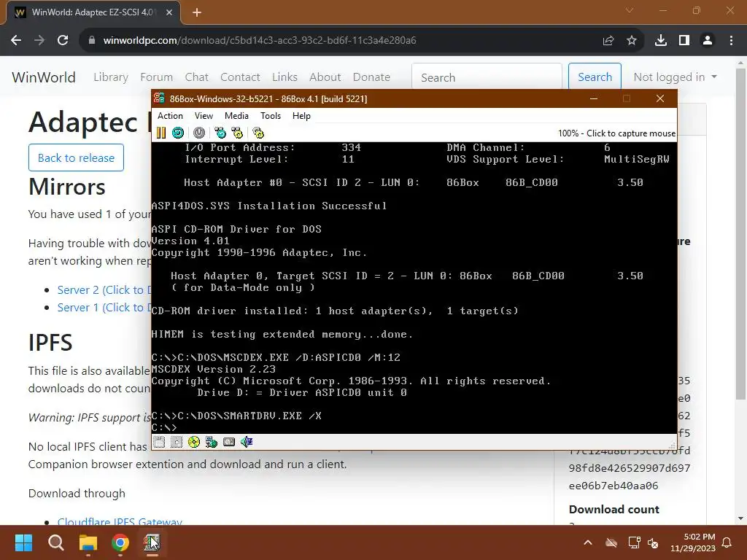The width and height of the screenshot is (747, 560).
Task: Reload the WinWorld page
Action: (x=63, y=41)
